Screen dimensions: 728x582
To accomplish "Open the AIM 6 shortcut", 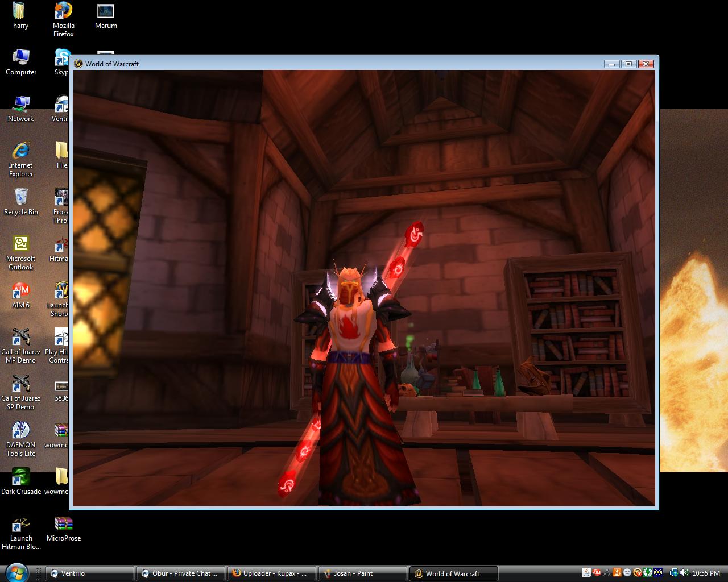I will pos(21,295).
